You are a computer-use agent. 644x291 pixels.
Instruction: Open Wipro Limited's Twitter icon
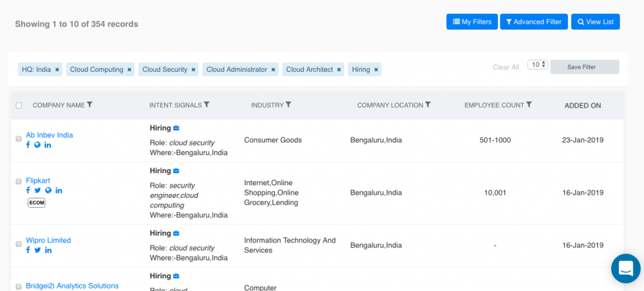37,250
